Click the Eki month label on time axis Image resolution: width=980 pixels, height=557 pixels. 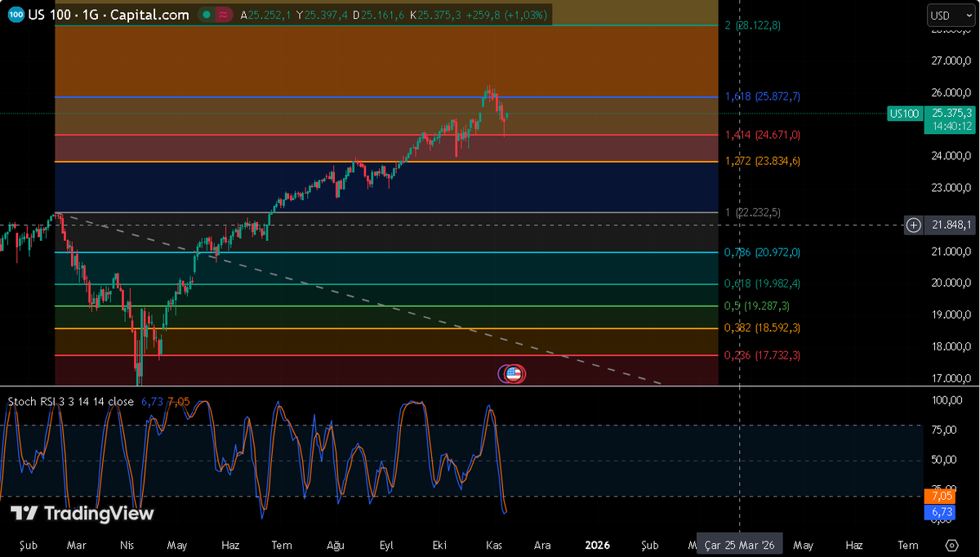tap(441, 545)
